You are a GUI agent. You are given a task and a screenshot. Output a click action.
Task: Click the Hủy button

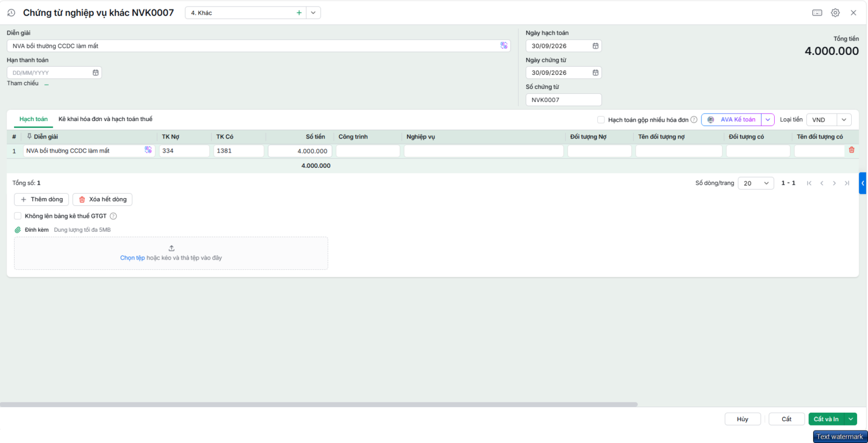pos(743,419)
